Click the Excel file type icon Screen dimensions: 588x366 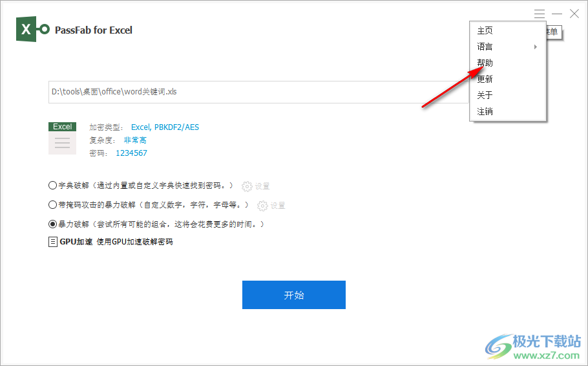coord(62,138)
